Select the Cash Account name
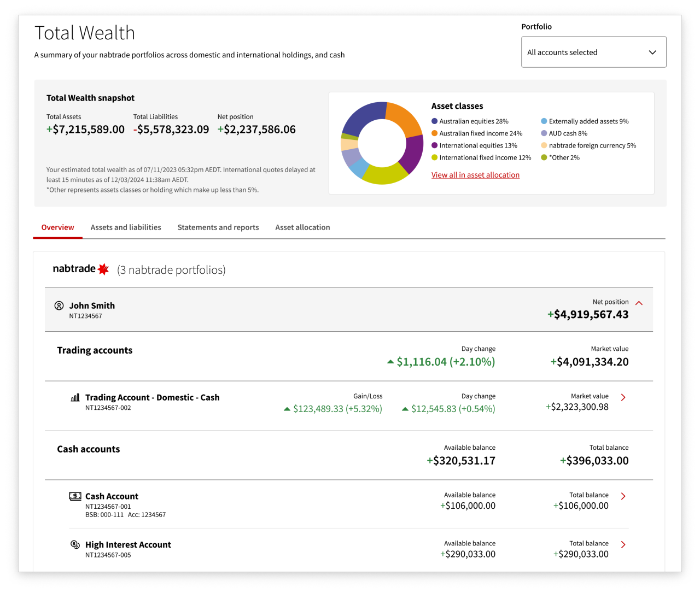The width and height of the screenshot is (700, 593). [x=112, y=496]
